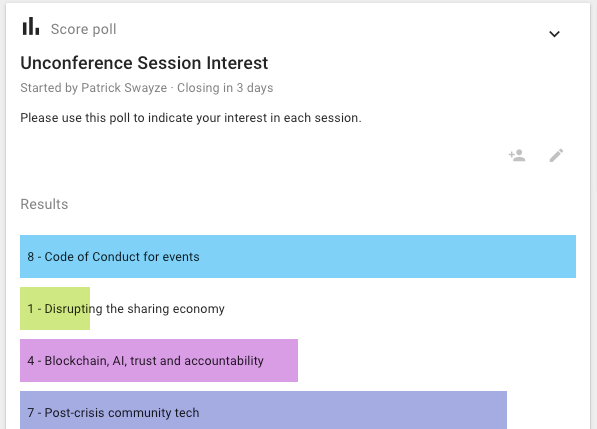Click the poll description text
This screenshot has width=597, height=429.
click(x=191, y=118)
